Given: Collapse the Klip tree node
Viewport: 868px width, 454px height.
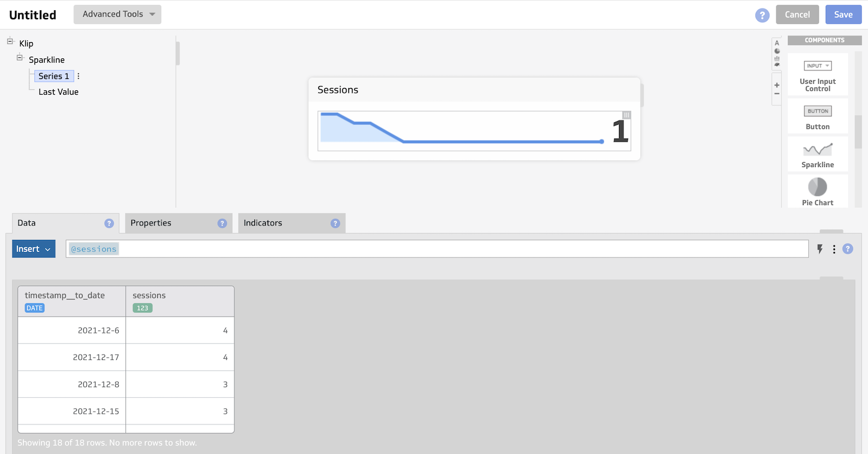Looking at the screenshot, I should pos(10,42).
